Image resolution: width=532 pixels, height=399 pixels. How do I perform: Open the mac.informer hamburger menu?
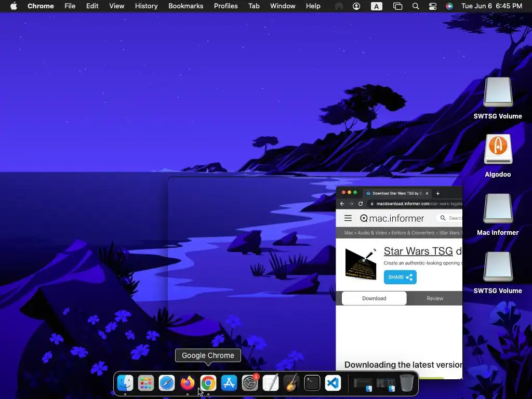click(348, 218)
